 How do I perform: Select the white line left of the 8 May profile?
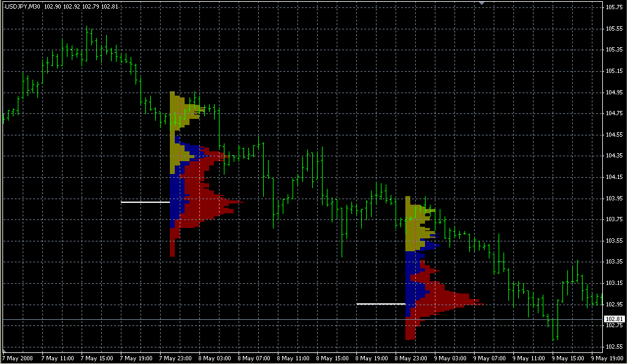pos(145,202)
